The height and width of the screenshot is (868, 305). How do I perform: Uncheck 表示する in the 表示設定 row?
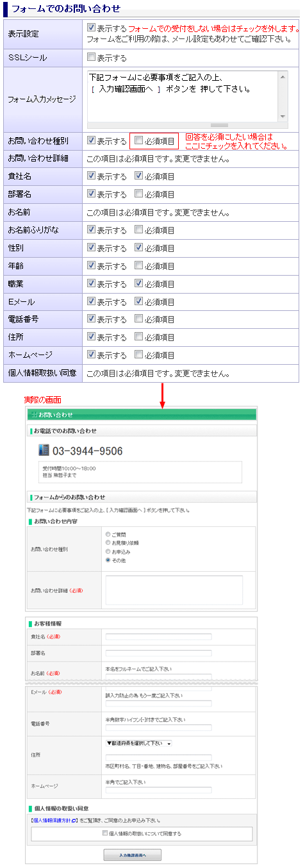(91, 28)
